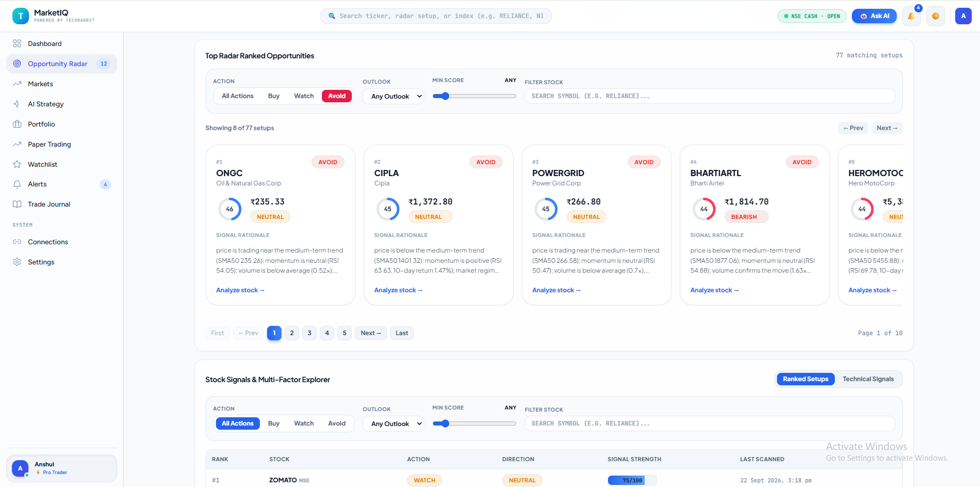The image size is (980, 487).
Task: Select Buy in top radar action filter
Action: click(274, 96)
